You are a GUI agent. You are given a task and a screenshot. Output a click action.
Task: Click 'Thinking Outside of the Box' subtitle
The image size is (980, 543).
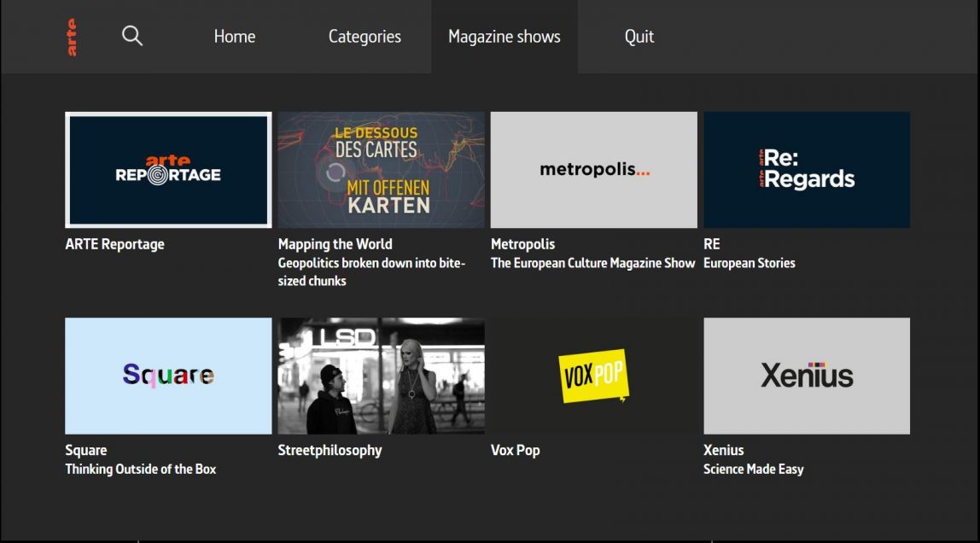[141, 470]
